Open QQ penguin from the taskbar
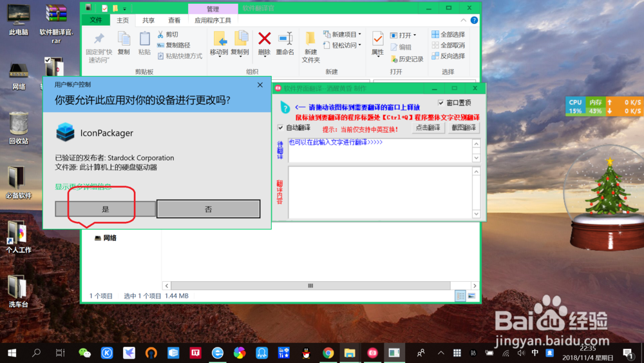Screen dimensions: 644x363 306,353
